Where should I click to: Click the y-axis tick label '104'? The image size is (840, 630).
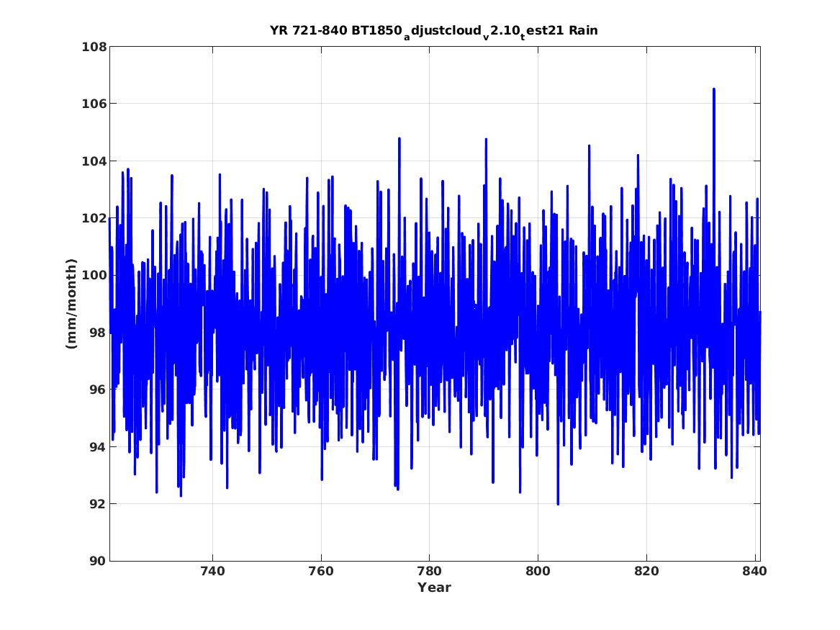pos(94,161)
